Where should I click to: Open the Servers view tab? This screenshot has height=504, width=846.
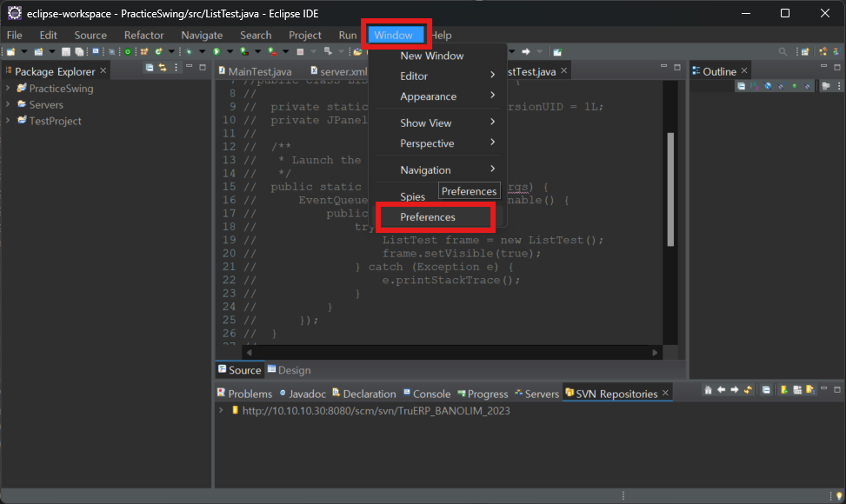click(x=536, y=394)
